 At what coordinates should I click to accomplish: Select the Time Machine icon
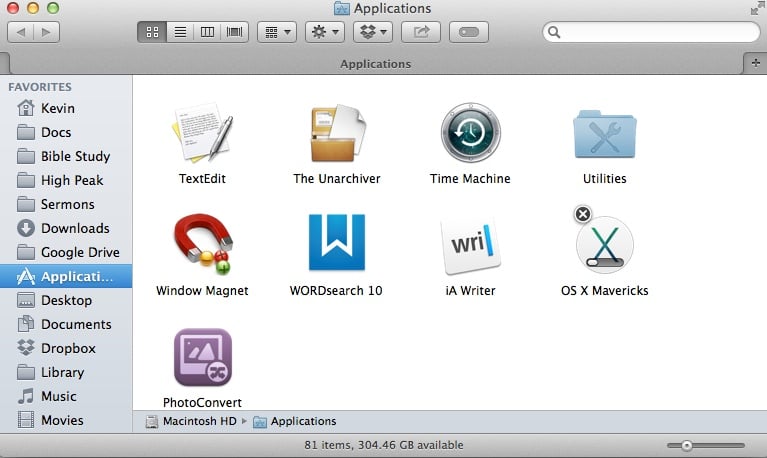pyautogui.click(x=471, y=133)
